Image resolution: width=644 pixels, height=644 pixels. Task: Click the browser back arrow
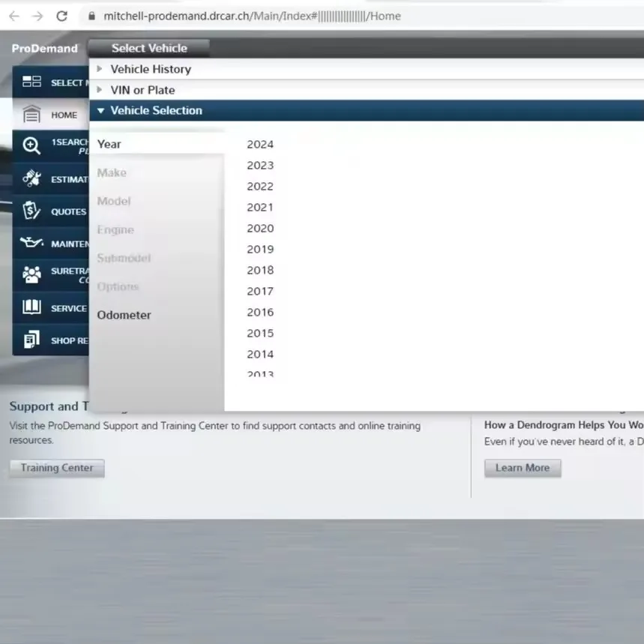(14, 16)
